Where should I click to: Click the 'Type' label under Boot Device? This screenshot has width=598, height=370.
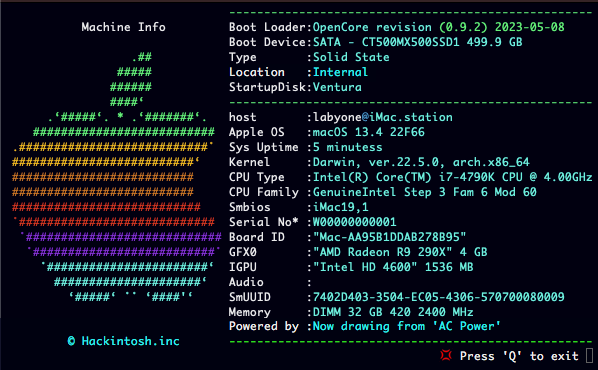243,58
